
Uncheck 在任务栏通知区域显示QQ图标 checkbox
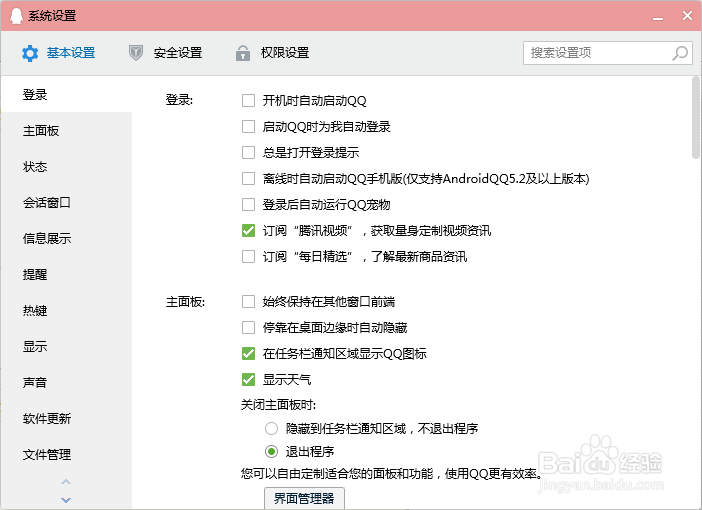coord(248,354)
